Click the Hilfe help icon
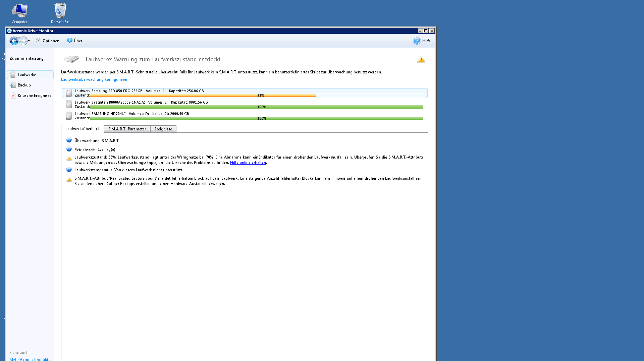This screenshot has height=362, width=644. (x=417, y=41)
